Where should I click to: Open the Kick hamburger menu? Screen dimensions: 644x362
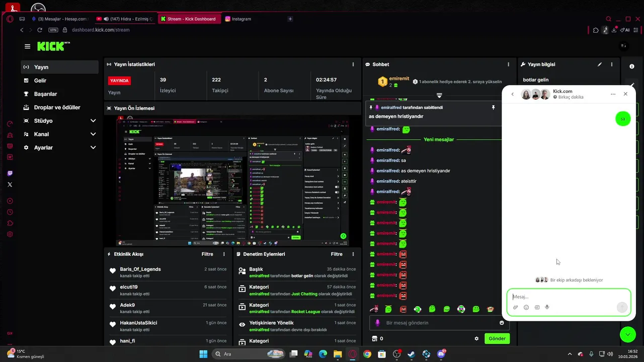pos(27,46)
